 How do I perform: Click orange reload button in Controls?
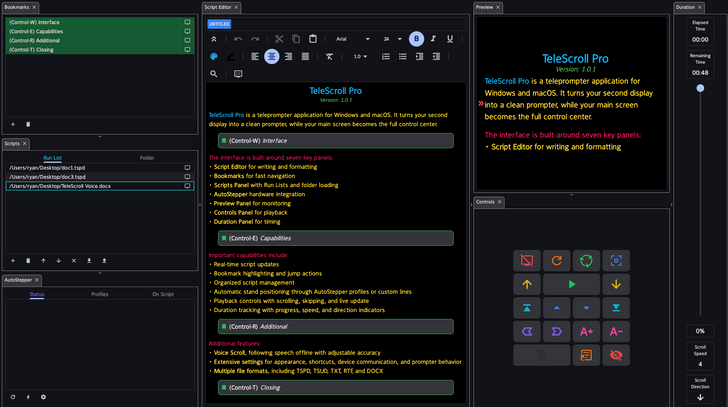[x=557, y=261]
